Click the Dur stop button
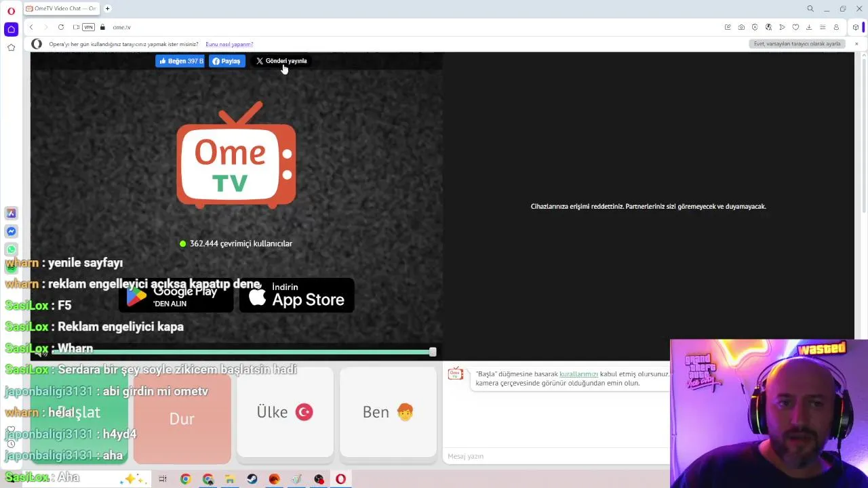Image resolution: width=868 pixels, height=488 pixels. pyautogui.click(x=182, y=416)
